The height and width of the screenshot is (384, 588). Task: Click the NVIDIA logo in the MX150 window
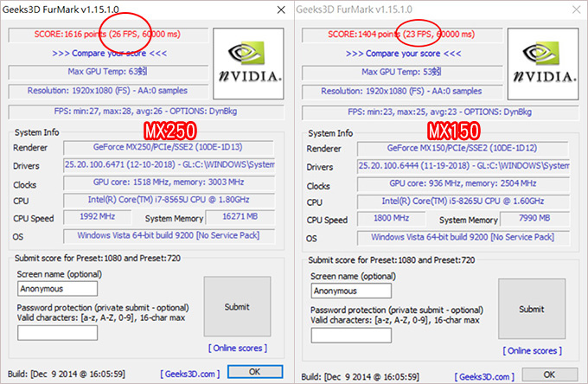543,64
